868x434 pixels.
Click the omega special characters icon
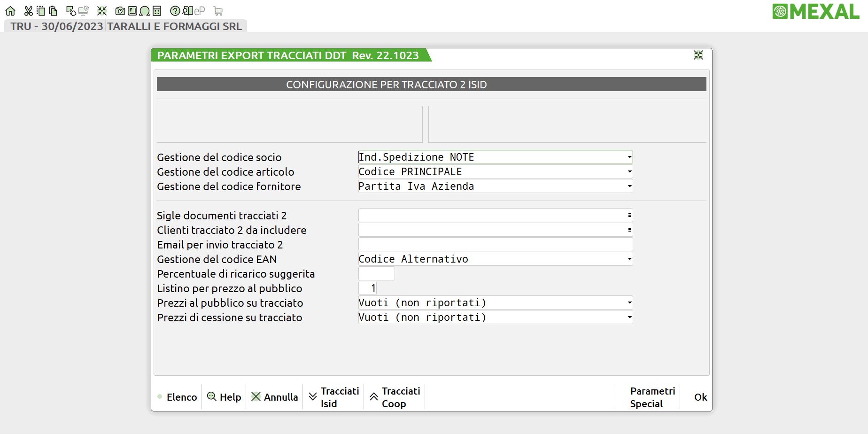coord(145,11)
